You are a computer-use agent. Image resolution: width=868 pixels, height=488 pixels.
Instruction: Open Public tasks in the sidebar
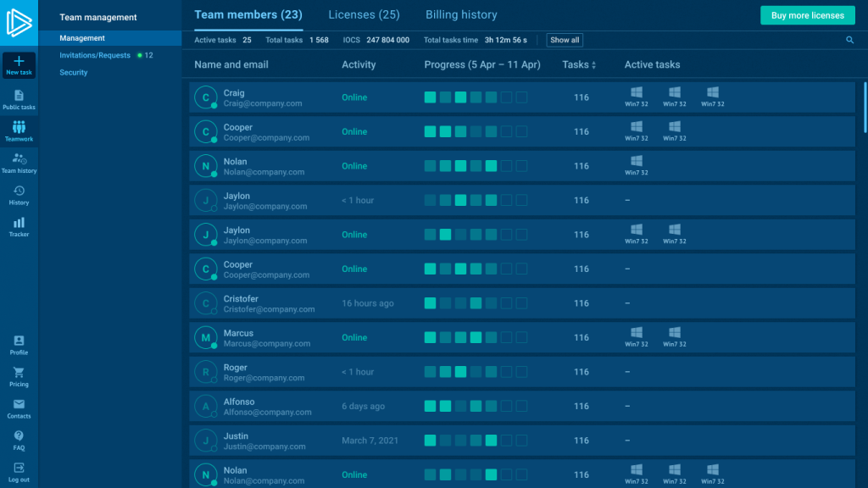(x=19, y=97)
